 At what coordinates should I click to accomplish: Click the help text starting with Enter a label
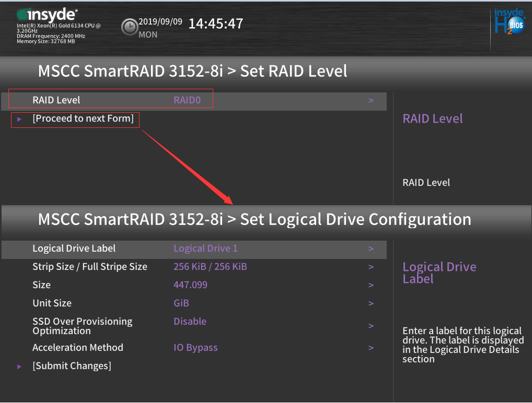[463, 345]
